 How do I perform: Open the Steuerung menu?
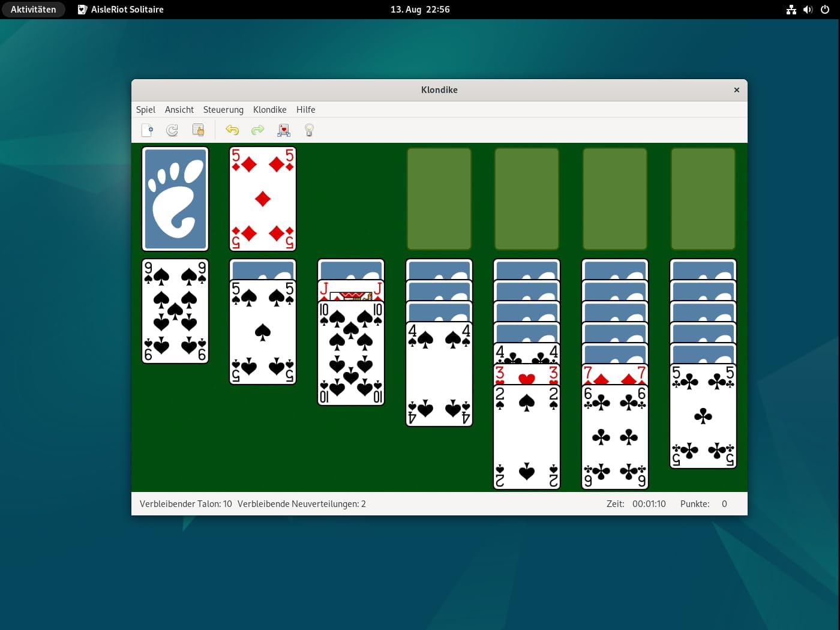[x=223, y=110]
